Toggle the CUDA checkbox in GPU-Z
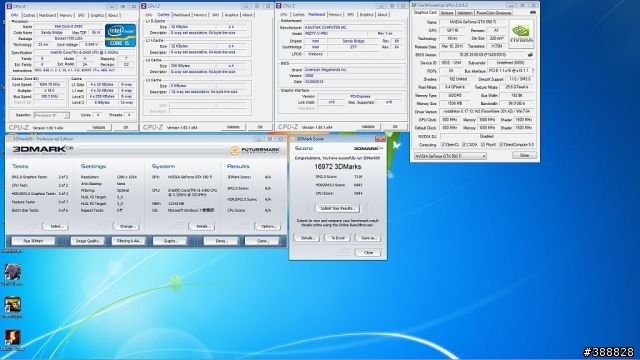640x360 pixels. [x=464, y=144]
